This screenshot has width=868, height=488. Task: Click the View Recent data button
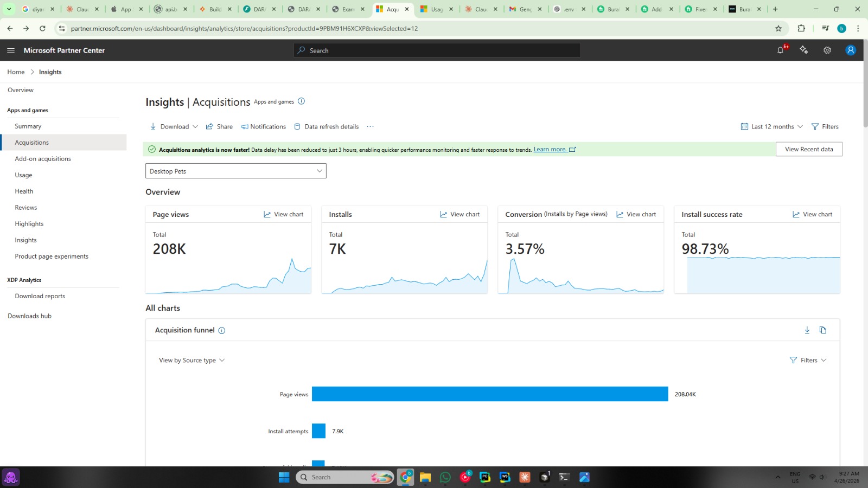809,149
